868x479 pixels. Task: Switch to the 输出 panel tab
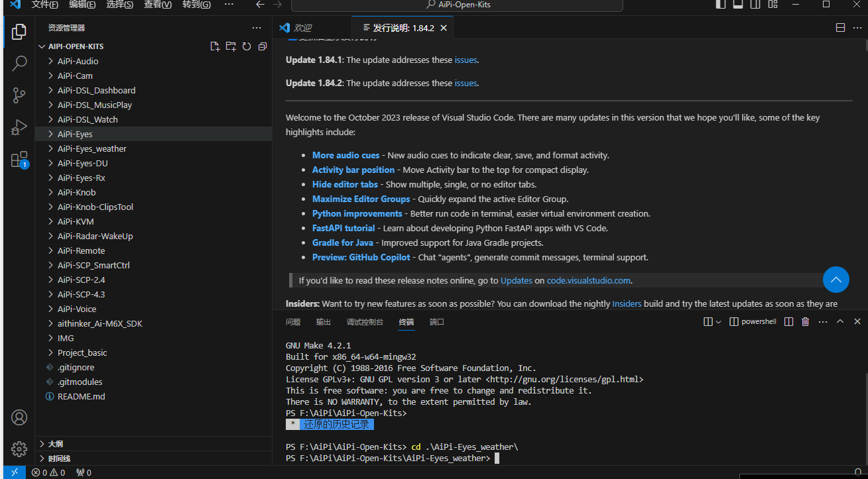coord(324,322)
